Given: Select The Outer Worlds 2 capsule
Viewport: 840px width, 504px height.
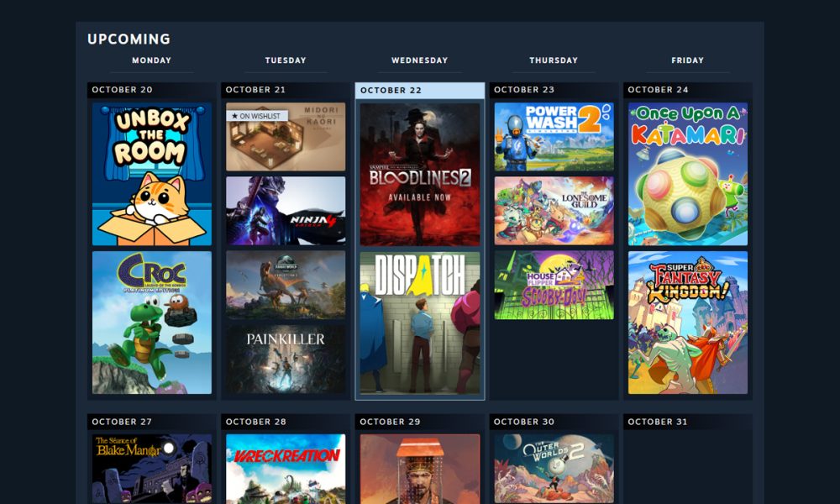Looking at the screenshot, I should [x=554, y=468].
